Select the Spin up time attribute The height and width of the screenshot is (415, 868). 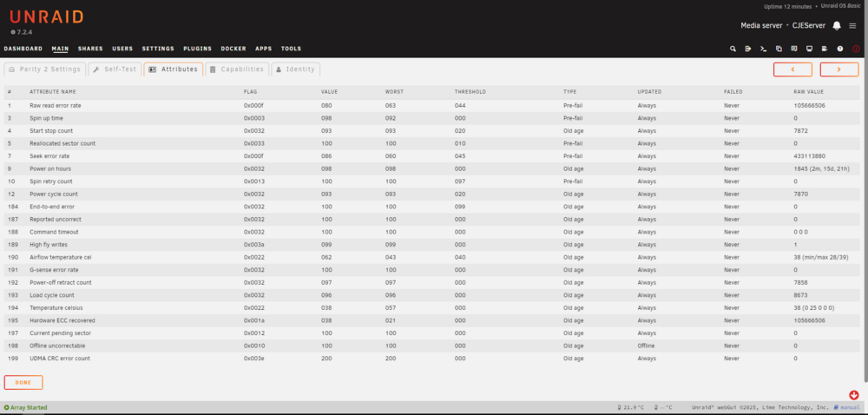point(47,118)
